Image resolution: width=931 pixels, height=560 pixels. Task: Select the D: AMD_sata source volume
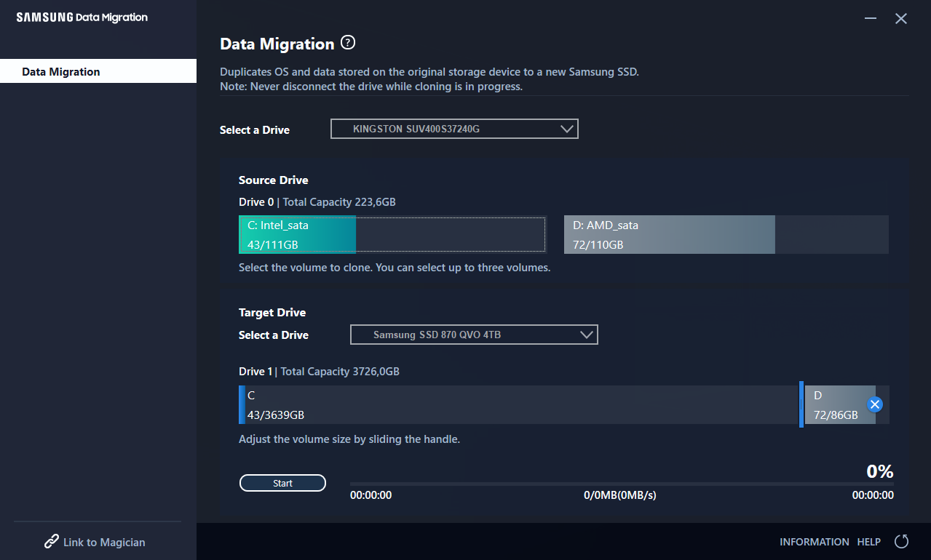[x=726, y=235]
